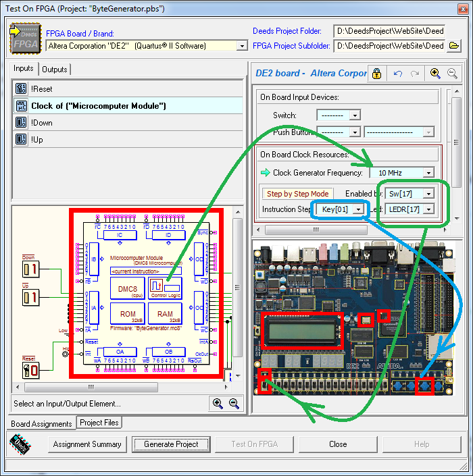
Task: Click the board settings scroll-up arrow
Action: [x=456, y=91]
